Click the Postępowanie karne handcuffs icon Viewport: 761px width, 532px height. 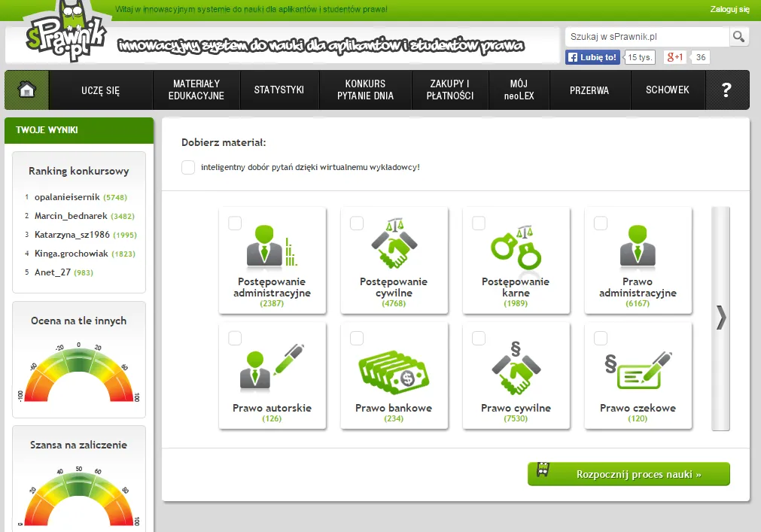pyautogui.click(x=516, y=248)
